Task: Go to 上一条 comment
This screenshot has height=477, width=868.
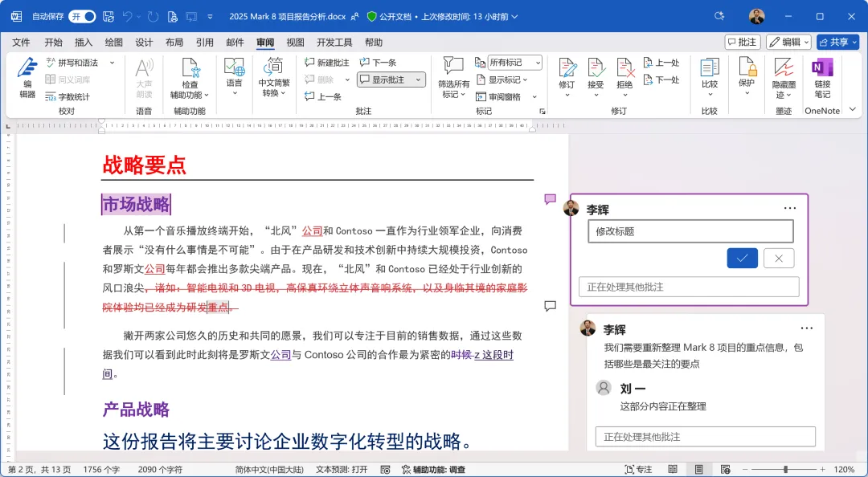Action: click(323, 97)
